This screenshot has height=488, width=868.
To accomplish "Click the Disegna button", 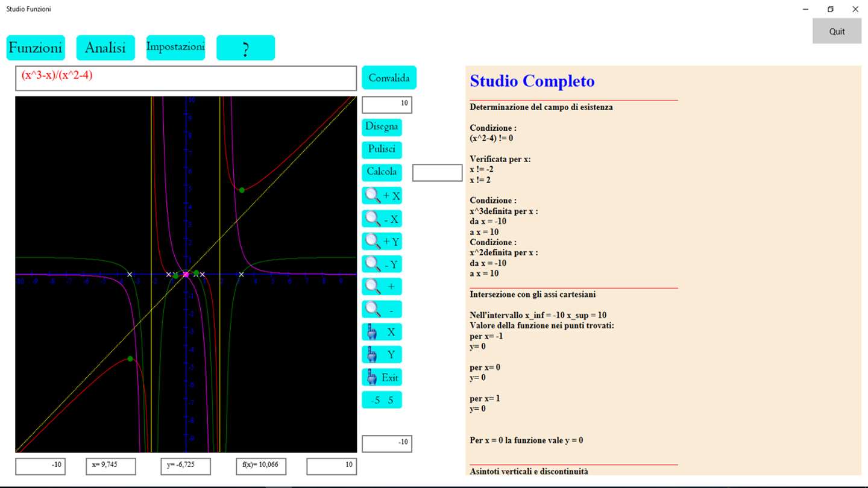I will pos(382,127).
